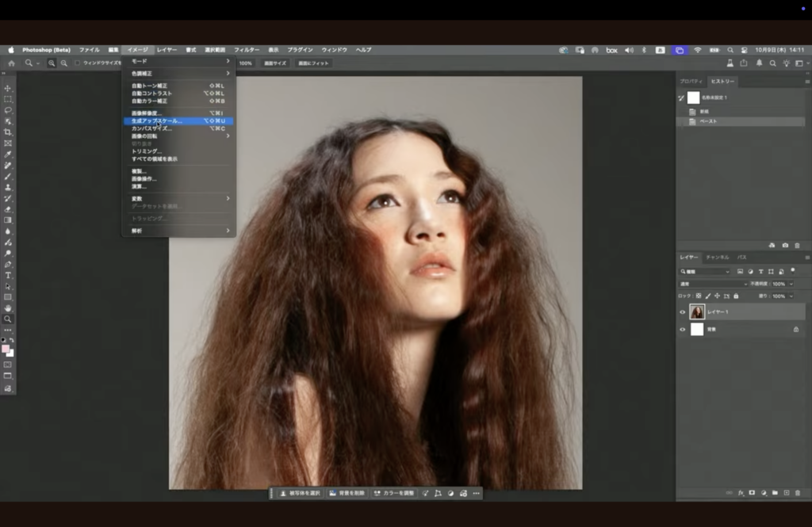Image resolution: width=812 pixels, height=527 pixels.
Task: Enable the ウィンドウサイズ checkbox in options bar
Action: 78,63
